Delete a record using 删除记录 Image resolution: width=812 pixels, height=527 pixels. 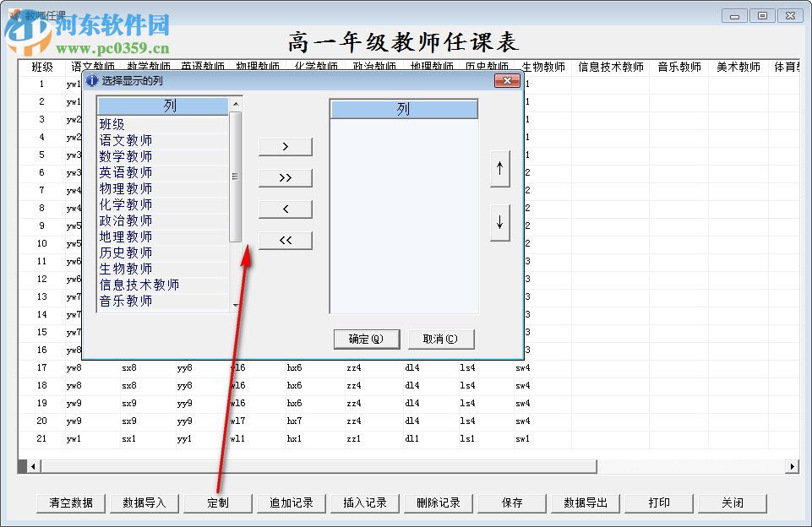pos(438,503)
